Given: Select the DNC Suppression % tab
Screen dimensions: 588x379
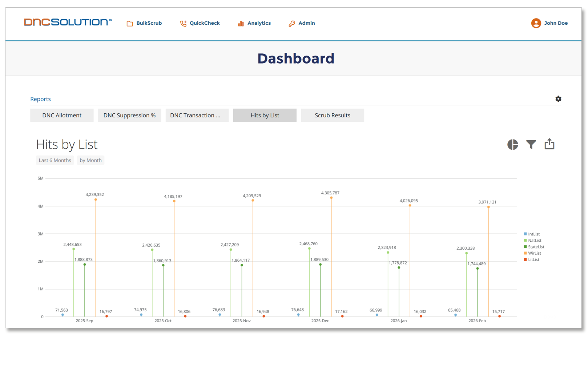Looking at the screenshot, I should tap(129, 115).
